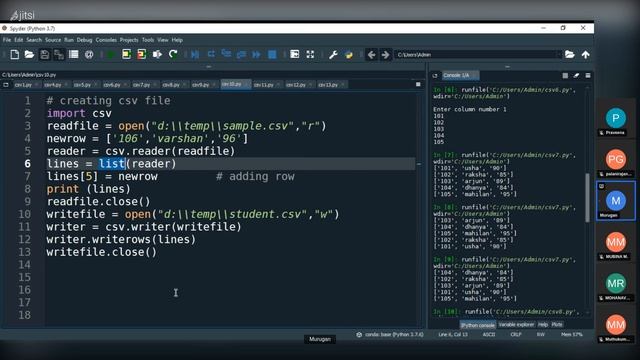Switch to the csv7.py editor tab

[x=141, y=85]
